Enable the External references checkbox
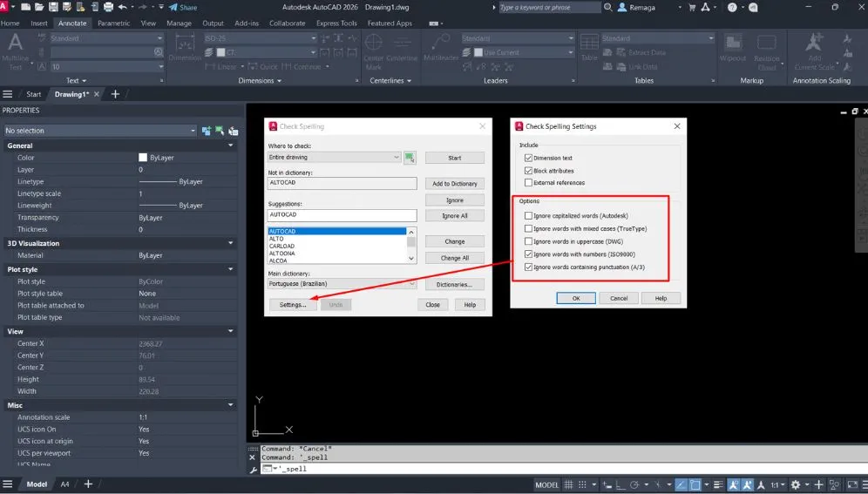 coord(528,183)
